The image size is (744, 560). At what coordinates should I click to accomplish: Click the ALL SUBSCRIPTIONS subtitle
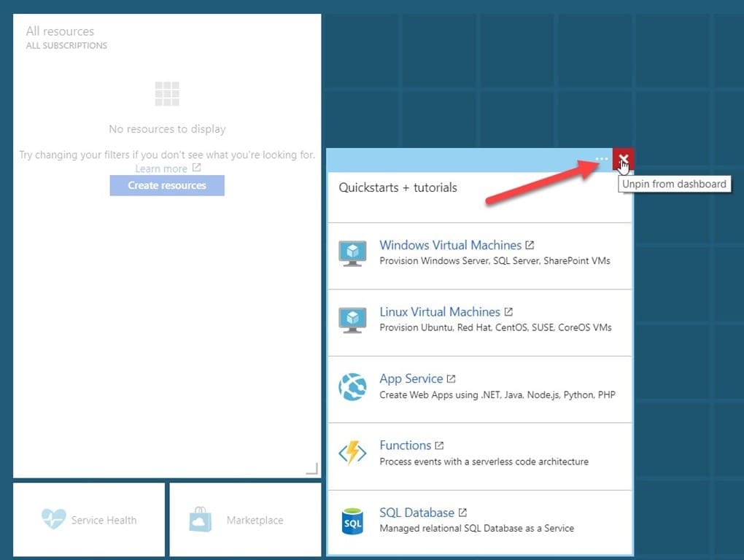point(66,45)
